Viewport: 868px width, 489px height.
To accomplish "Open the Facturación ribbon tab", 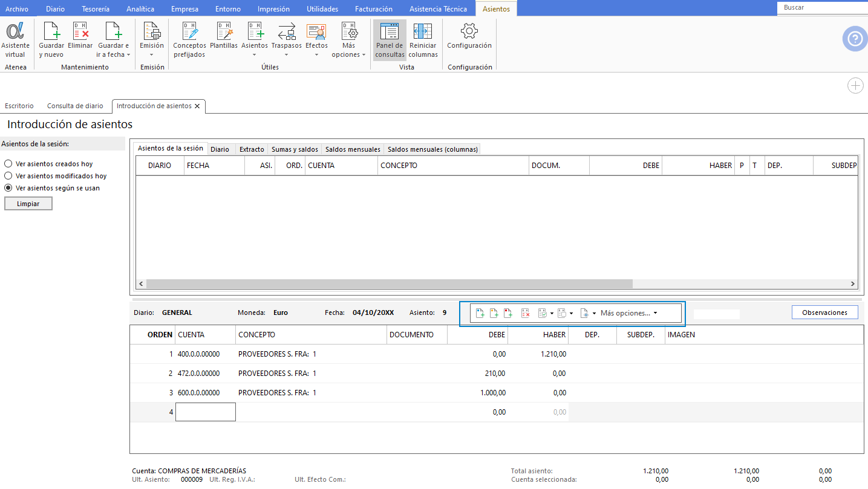I will pos(374,9).
